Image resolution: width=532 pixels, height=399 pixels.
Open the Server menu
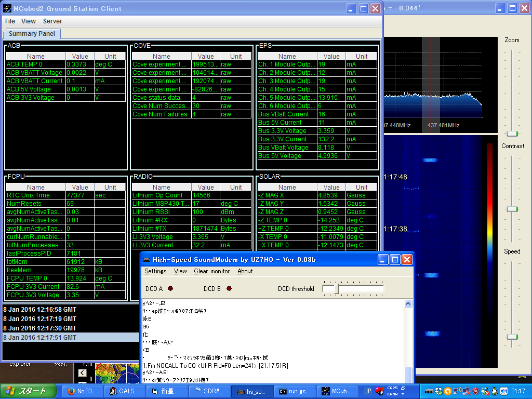click(x=52, y=21)
